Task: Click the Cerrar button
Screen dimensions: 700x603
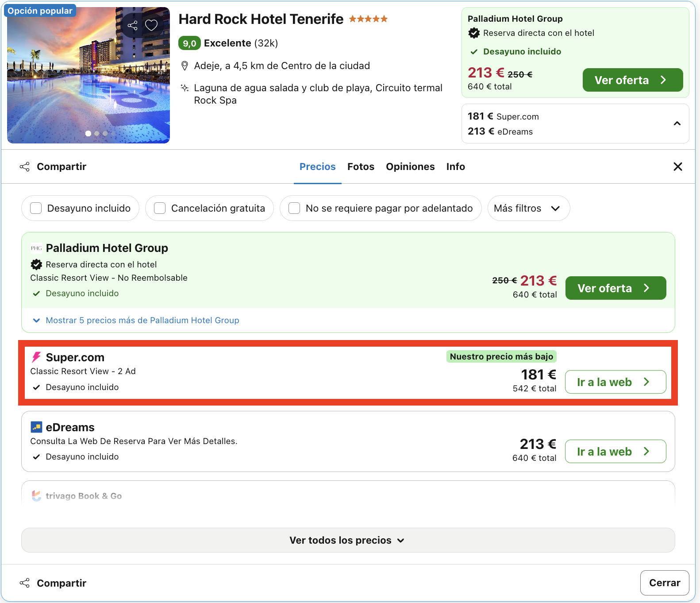Action: [665, 583]
